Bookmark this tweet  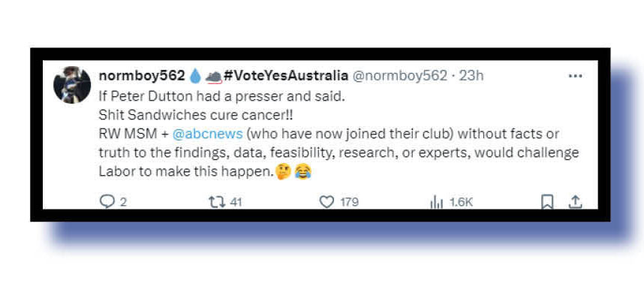tap(547, 201)
